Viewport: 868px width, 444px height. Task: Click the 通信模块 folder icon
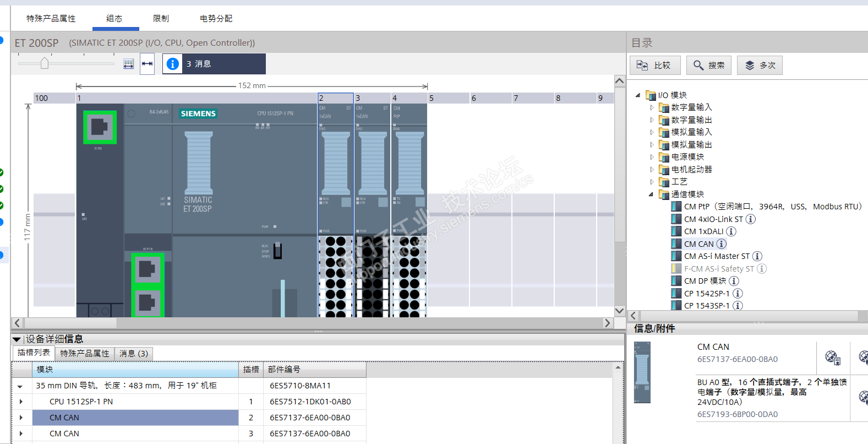[x=664, y=194]
